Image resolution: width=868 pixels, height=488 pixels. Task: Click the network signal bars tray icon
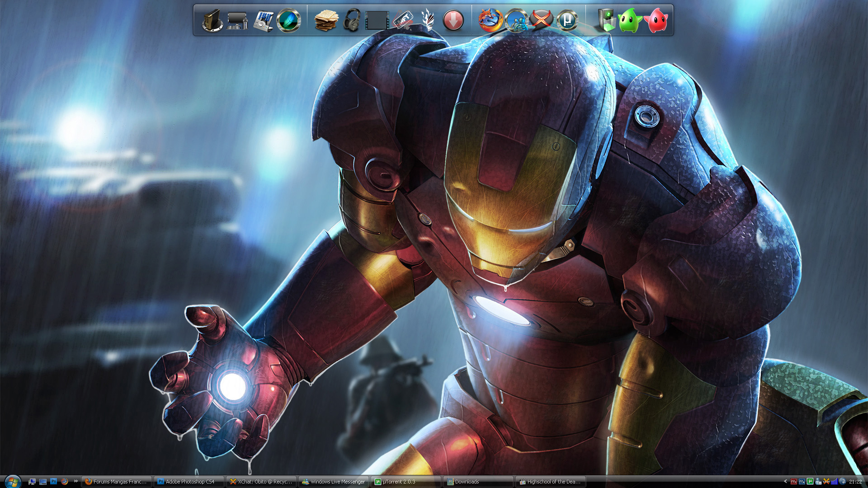(835, 481)
